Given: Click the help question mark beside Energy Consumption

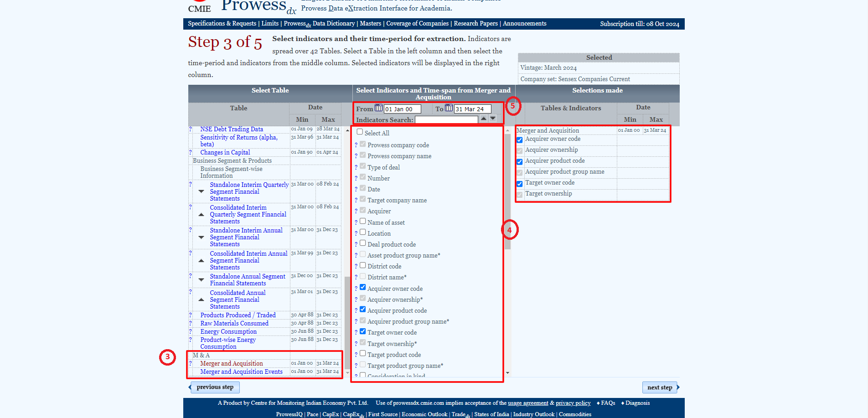Looking at the screenshot, I should [x=191, y=332].
